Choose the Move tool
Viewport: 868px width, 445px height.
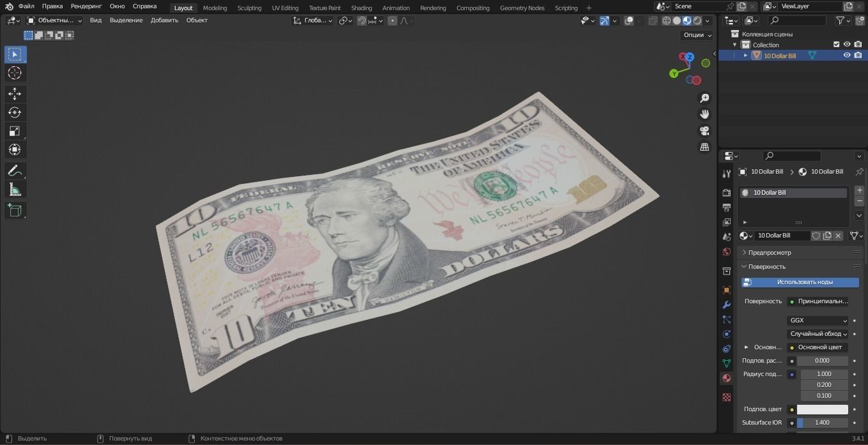pyautogui.click(x=15, y=94)
